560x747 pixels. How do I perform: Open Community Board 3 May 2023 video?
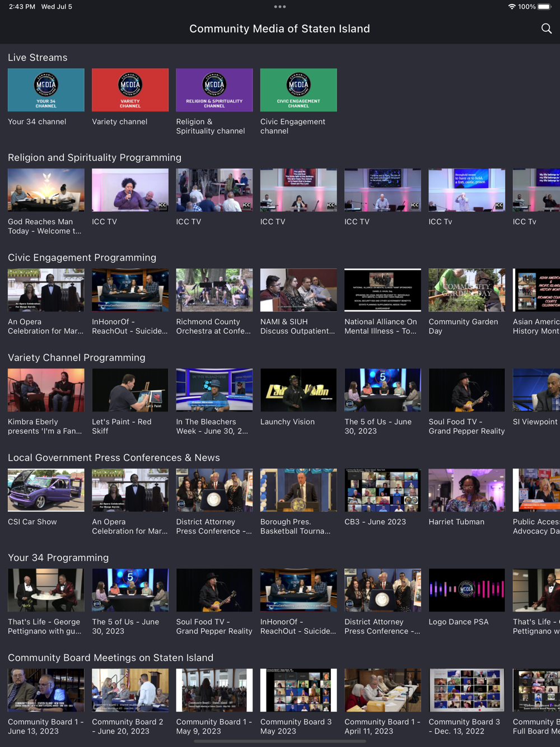tap(298, 690)
